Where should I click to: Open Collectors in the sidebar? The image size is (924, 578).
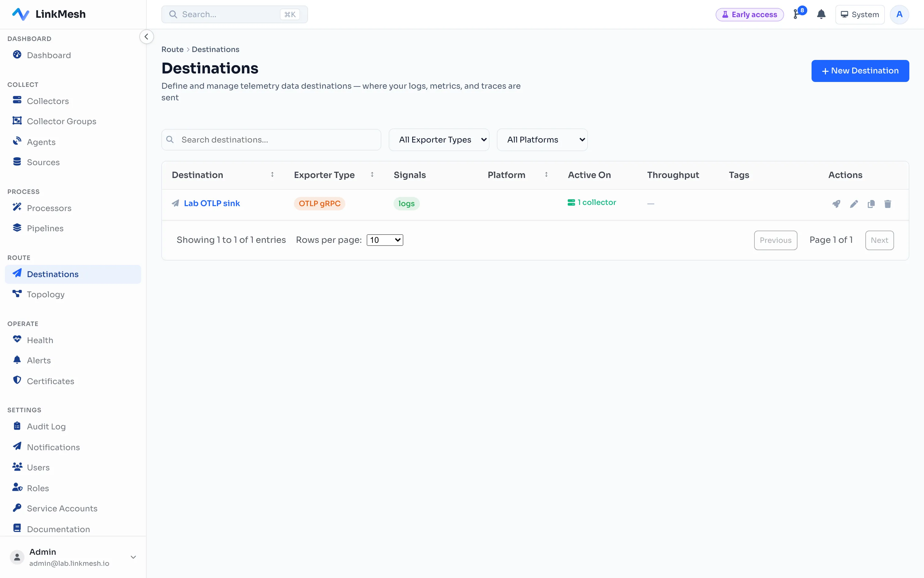(x=72, y=101)
